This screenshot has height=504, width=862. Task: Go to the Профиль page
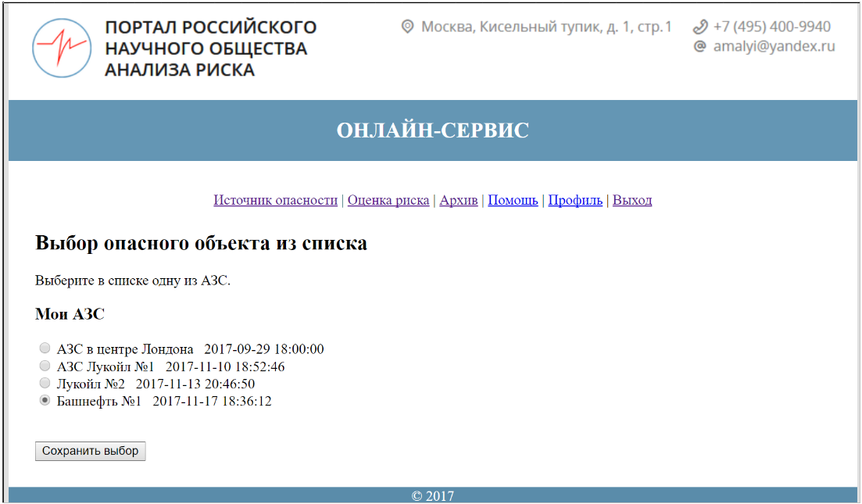(x=575, y=200)
